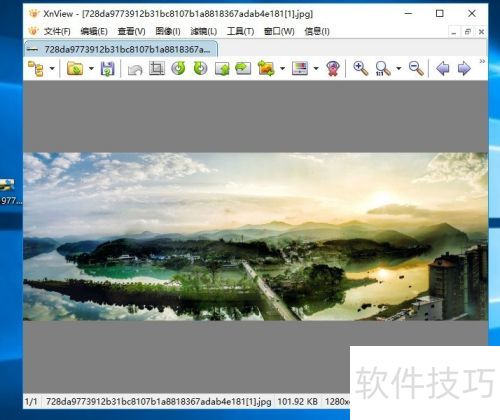Minimize the inner document window
This screenshot has height=420, width=500.
coord(454,32)
